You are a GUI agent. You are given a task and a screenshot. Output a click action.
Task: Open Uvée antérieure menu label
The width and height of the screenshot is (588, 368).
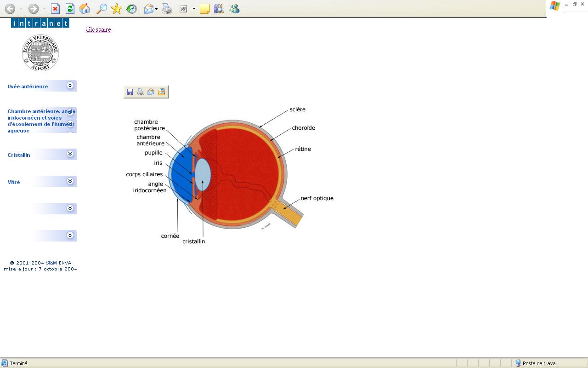click(28, 86)
